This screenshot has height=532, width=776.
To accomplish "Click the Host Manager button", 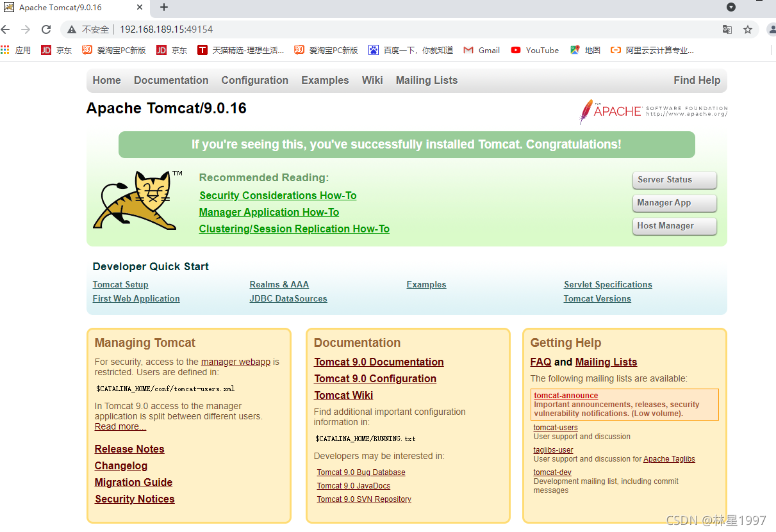I will (x=674, y=226).
